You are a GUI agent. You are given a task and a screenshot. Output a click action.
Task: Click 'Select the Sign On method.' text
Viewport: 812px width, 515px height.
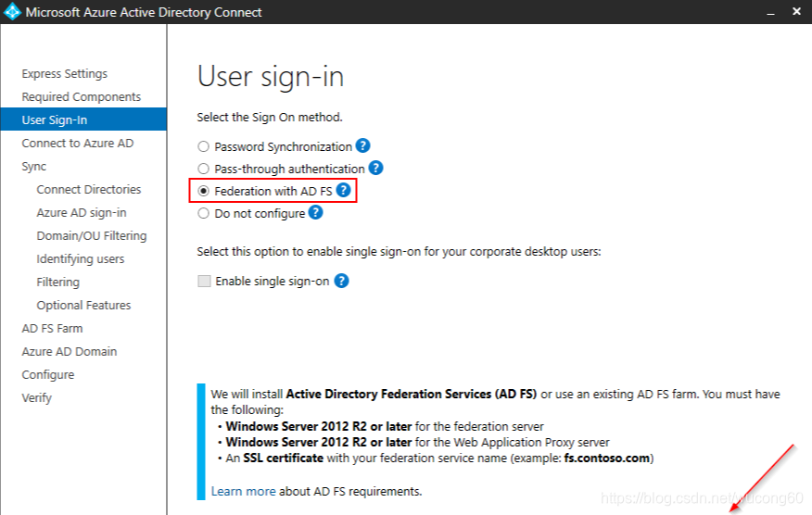click(x=270, y=118)
